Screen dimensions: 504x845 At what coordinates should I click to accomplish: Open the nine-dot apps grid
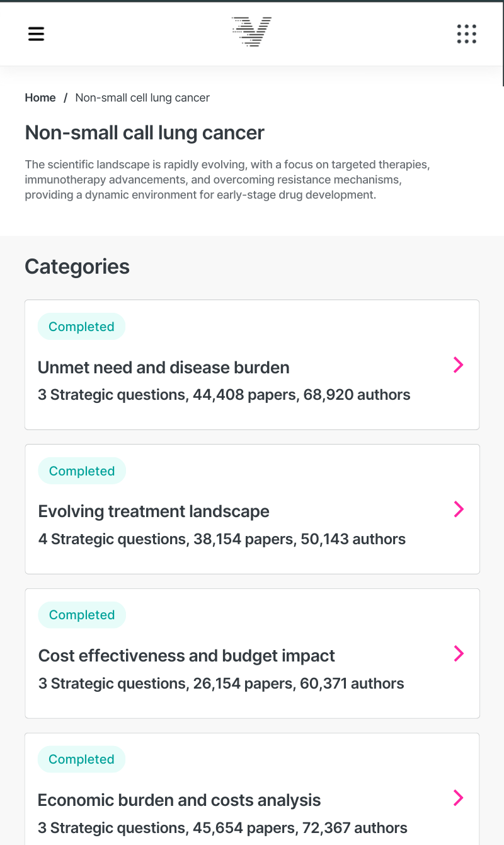[466, 33]
